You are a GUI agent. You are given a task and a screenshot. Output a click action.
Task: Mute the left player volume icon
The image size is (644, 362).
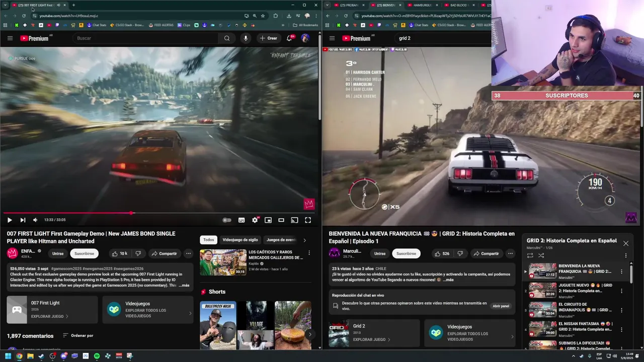coord(35,220)
